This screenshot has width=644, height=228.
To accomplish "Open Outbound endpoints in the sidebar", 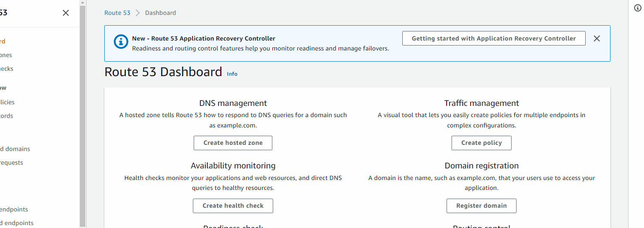I will pyautogui.click(x=17, y=223).
